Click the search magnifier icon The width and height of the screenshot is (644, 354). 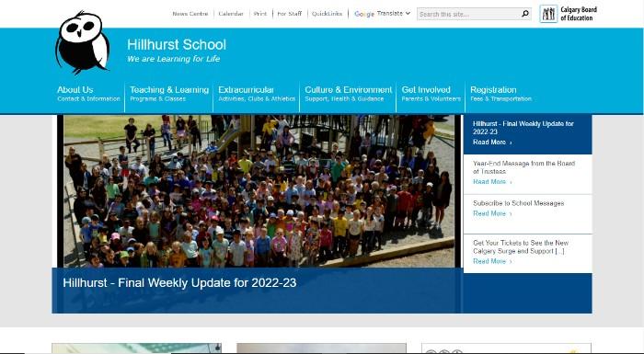(x=525, y=14)
